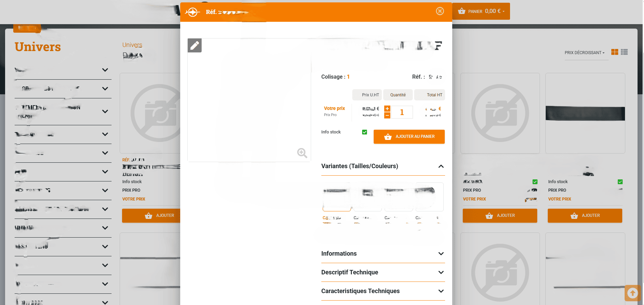This screenshot has width=644, height=305.
Task: Toggle the Info stock checkbox in modal
Action: click(x=365, y=132)
